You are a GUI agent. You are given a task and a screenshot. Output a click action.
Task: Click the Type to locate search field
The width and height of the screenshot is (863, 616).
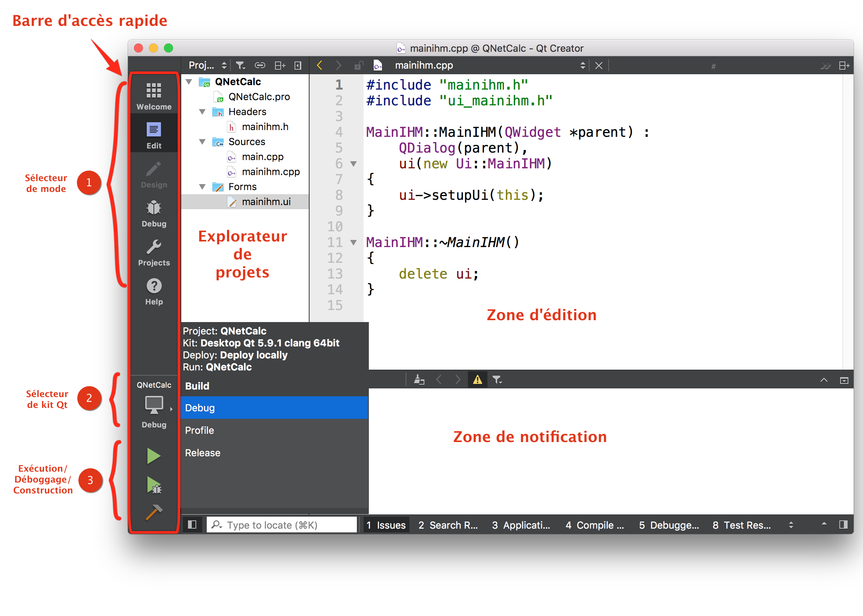281,525
